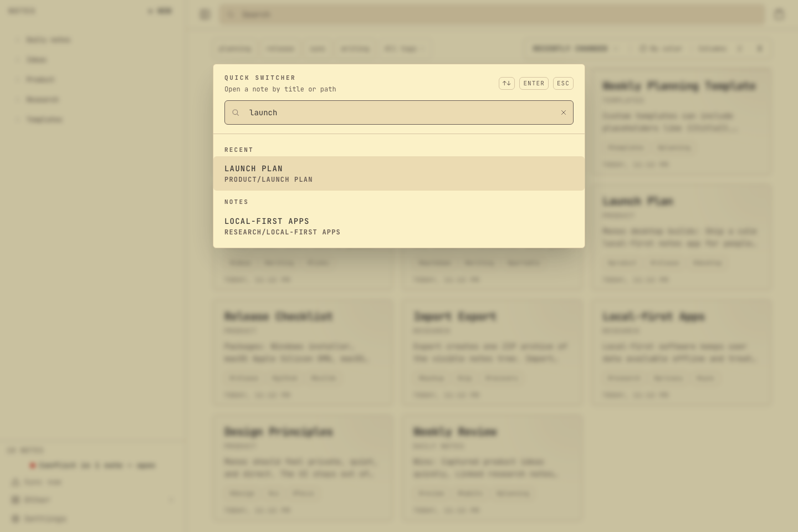The height and width of the screenshot is (532, 798).
Task: Focus the quick switcher field containing "launch"
Action: [x=399, y=112]
